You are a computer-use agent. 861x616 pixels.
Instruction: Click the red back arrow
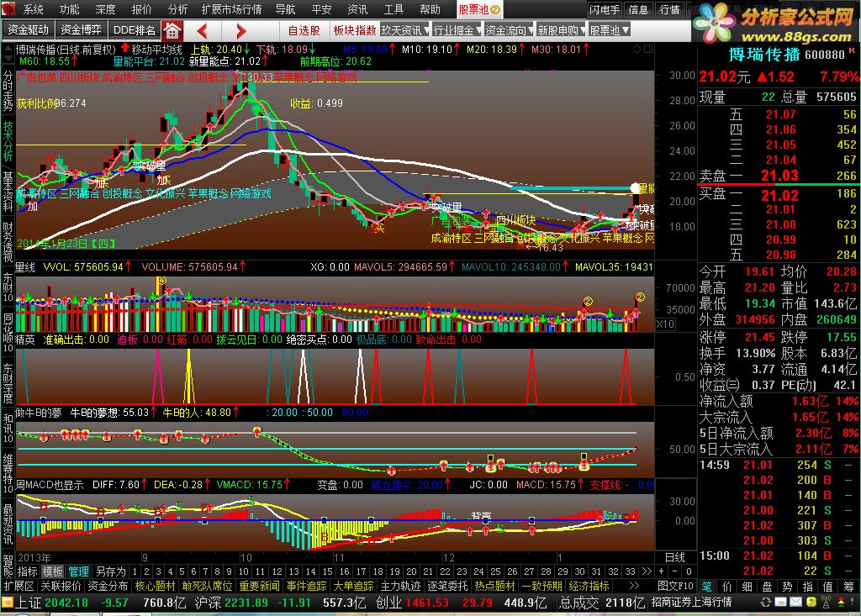(202, 31)
